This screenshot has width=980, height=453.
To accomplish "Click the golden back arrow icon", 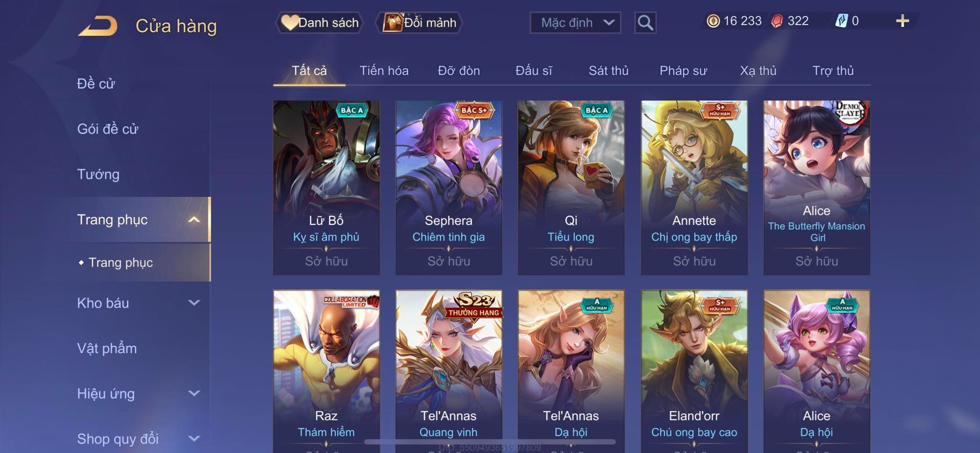I will click(98, 26).
